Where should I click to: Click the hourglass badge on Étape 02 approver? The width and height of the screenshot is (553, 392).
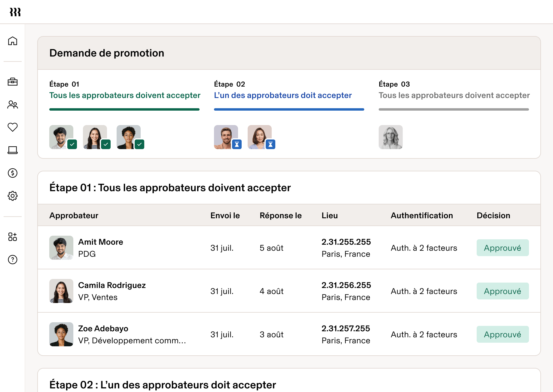point(237,145)
